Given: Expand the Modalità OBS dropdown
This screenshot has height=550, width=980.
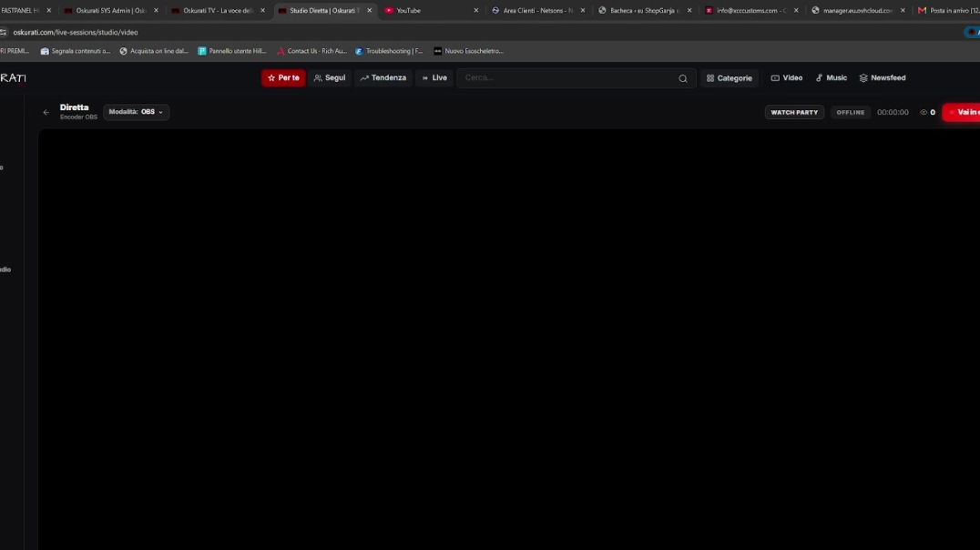Looking at the screenshot, I should (136, 112).
